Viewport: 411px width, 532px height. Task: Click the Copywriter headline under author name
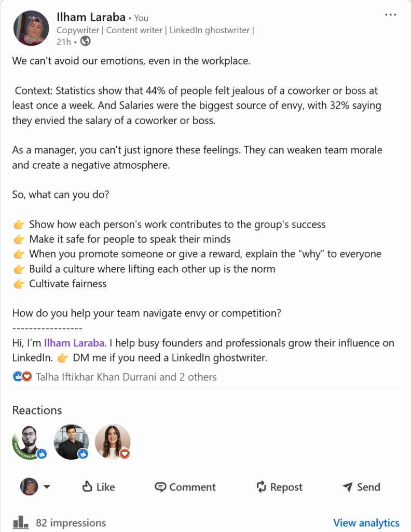tap(155, 30)
